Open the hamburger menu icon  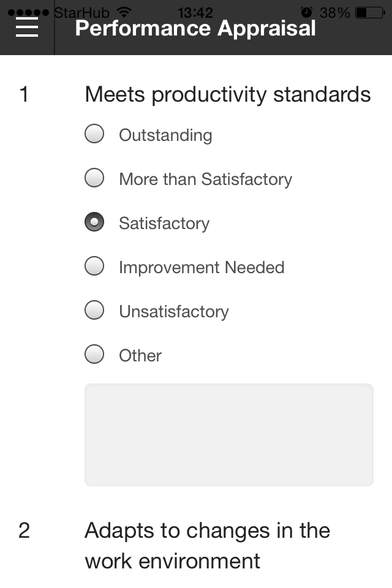click(x=26, y=28)
